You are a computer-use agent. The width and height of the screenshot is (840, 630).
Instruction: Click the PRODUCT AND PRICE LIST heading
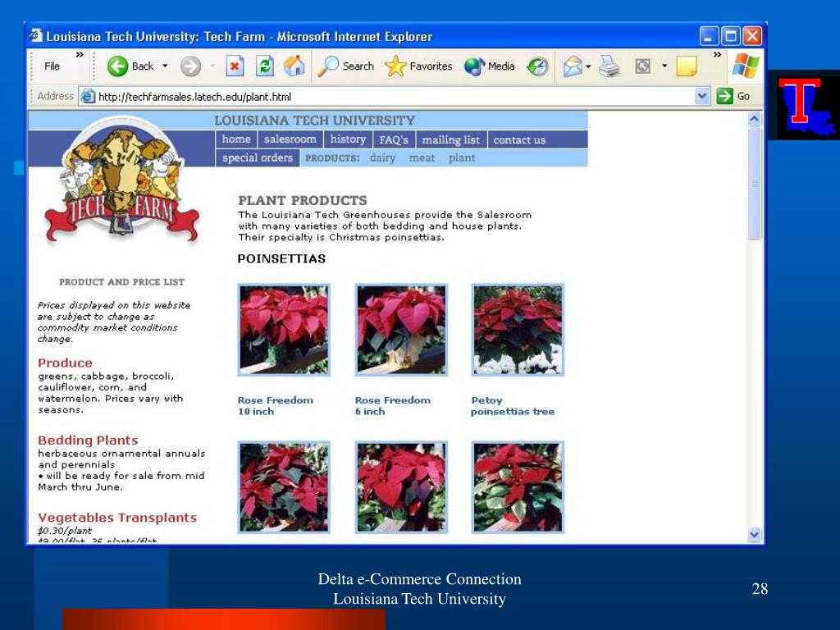(x=121, y=282)
